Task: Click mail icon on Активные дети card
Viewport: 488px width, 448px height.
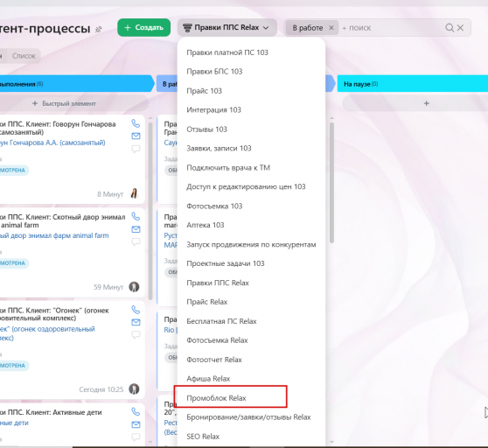Action: [136, 424]
